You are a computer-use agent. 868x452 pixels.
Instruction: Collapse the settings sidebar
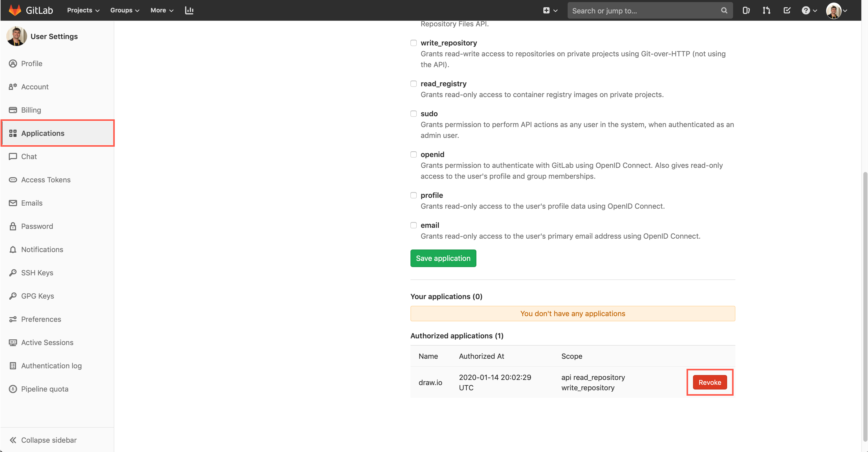pyautogui.click(x=49, y=440)
